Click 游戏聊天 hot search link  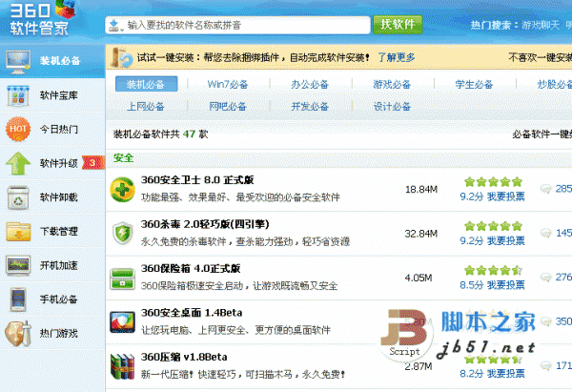click(541, 25)
